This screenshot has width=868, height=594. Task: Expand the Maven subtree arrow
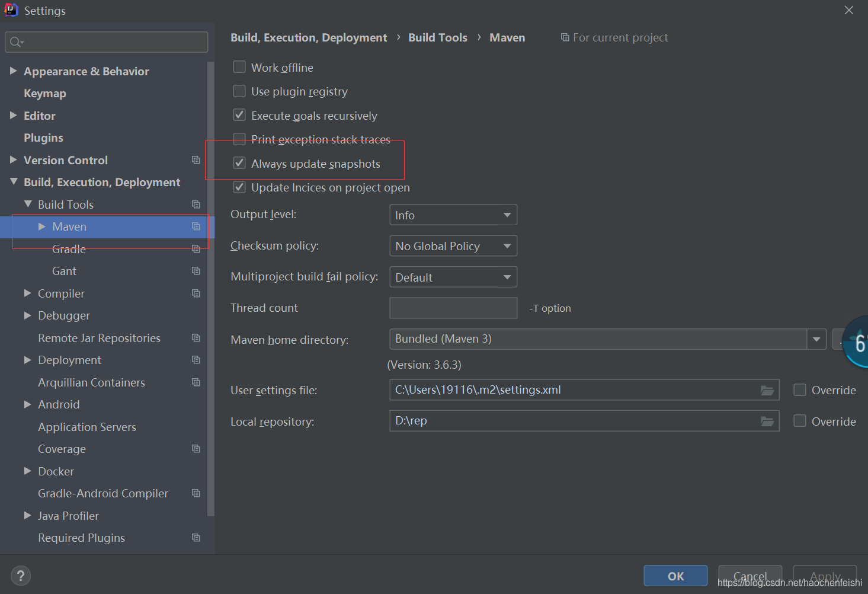pos(41,226)
